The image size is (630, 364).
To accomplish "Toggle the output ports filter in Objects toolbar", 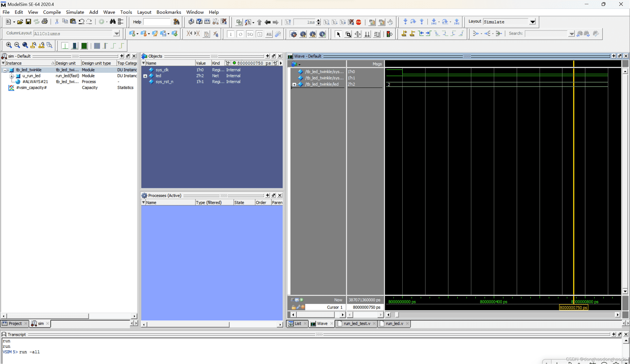I will (240, 34).
